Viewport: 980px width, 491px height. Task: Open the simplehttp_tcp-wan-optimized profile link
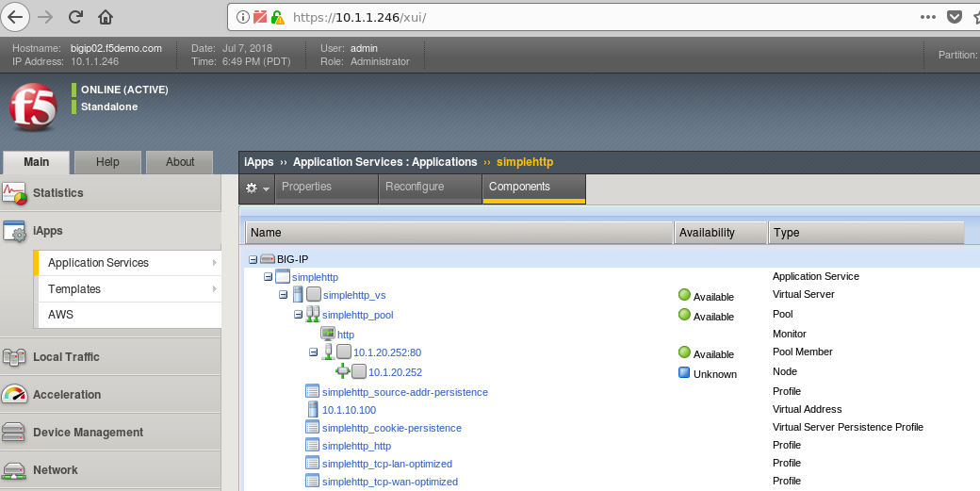390,482
